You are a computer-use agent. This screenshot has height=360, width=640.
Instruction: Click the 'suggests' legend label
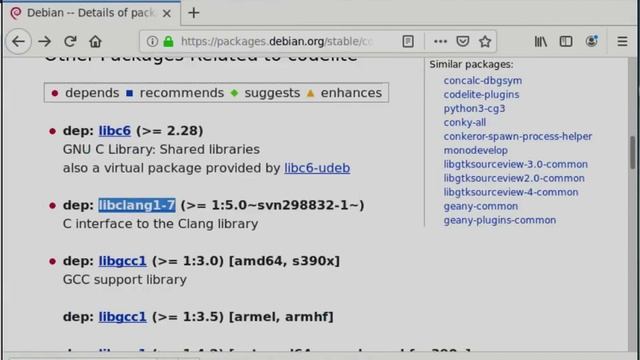point(272,93)
